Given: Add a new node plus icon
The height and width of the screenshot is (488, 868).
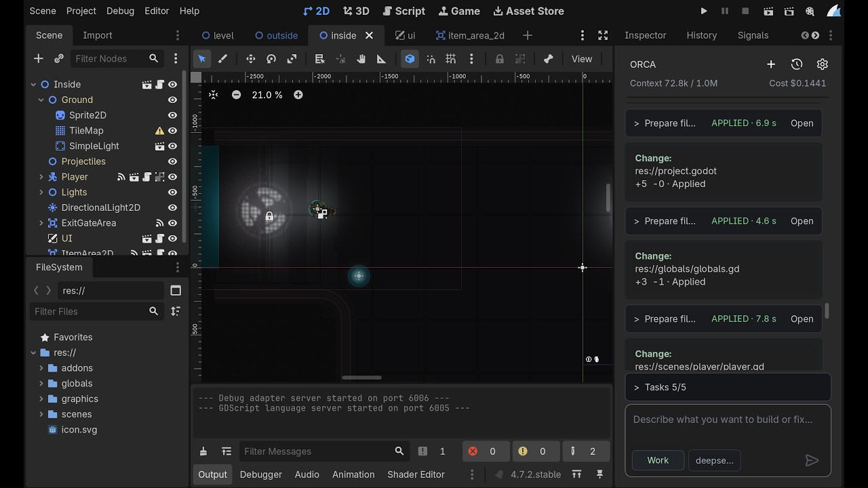Looking at the screenshot, I should click(x=38, y=59).
